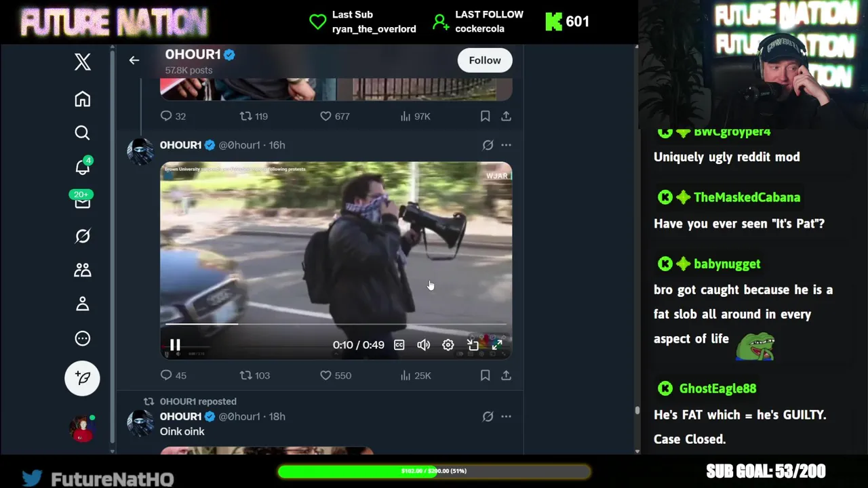Click the 16h timestamp on video post
This screenshot has width=868, height=488.
[277, 145]
